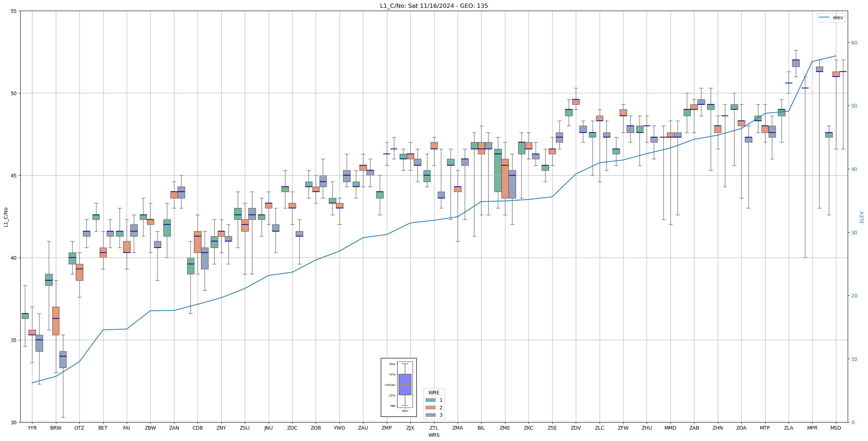The image size is (868, 441).
Task: Click the YYR x-axis station label
Action: coord(32,428)
